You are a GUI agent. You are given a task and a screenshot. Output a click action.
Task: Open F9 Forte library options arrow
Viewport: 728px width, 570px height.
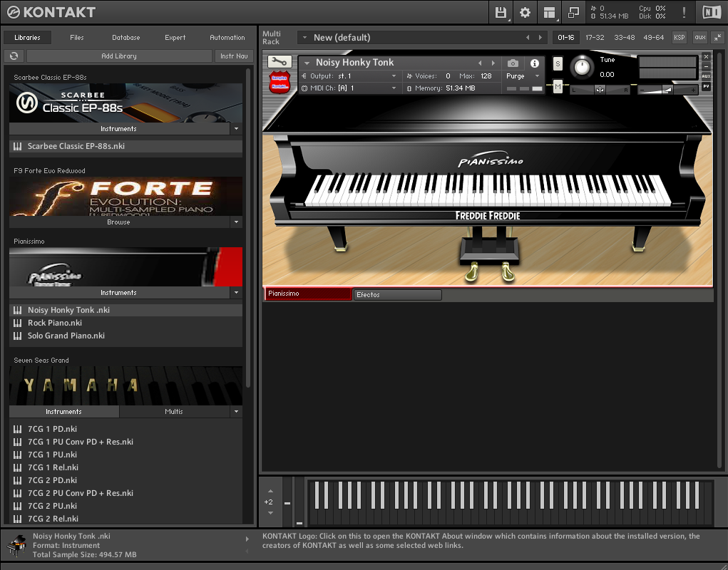[236, 222]
